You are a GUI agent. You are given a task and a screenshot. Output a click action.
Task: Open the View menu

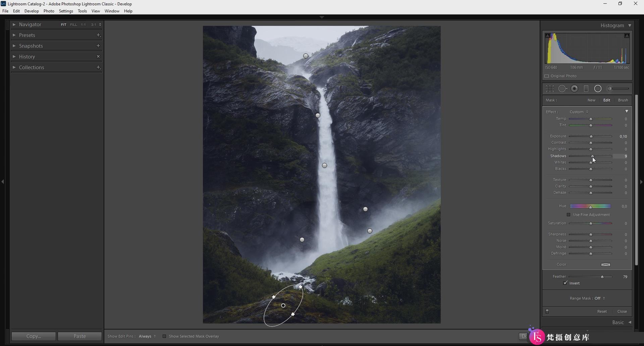tap(96, 11)
